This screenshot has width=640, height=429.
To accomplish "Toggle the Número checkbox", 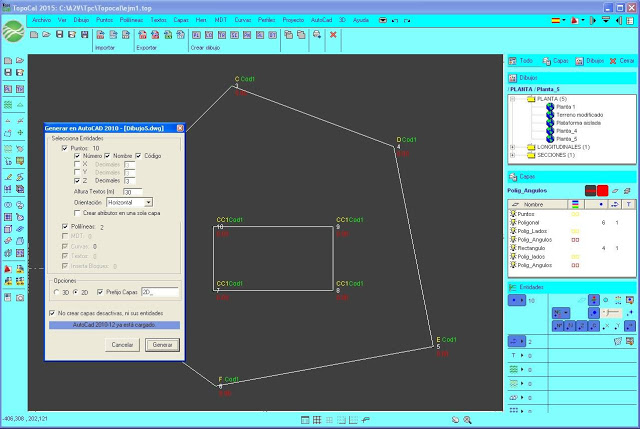I will (x=77, y=156).
